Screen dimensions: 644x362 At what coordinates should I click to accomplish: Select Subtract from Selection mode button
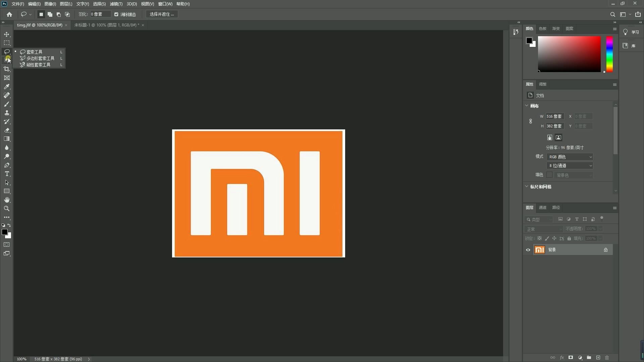pos(58,14)
